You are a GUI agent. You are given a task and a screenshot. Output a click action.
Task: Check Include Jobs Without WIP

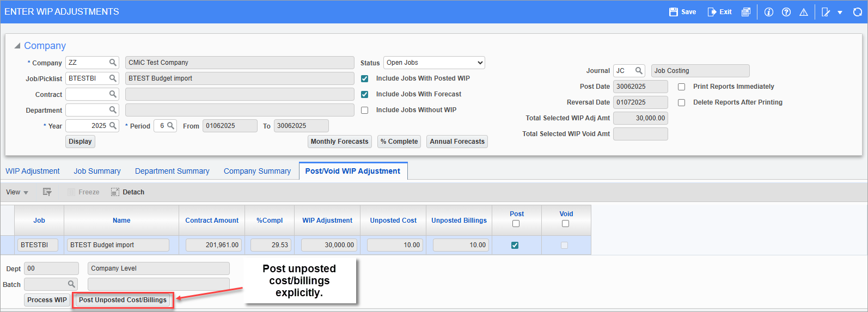click(x=365, y=111)
